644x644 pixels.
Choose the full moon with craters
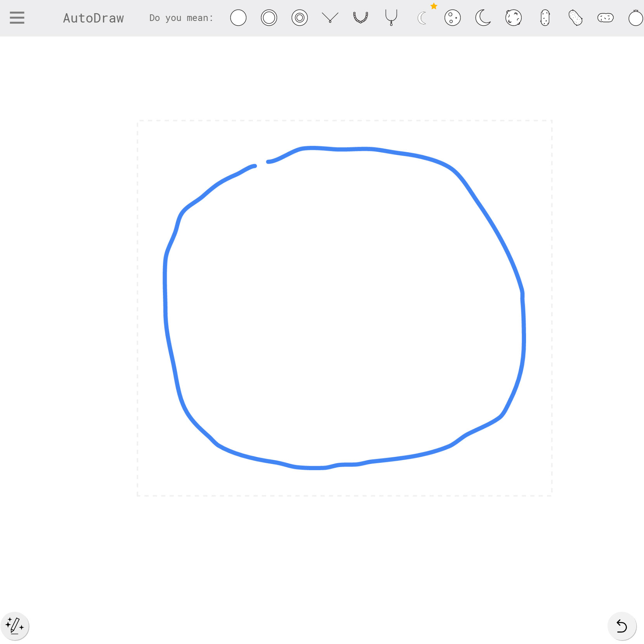452,18
